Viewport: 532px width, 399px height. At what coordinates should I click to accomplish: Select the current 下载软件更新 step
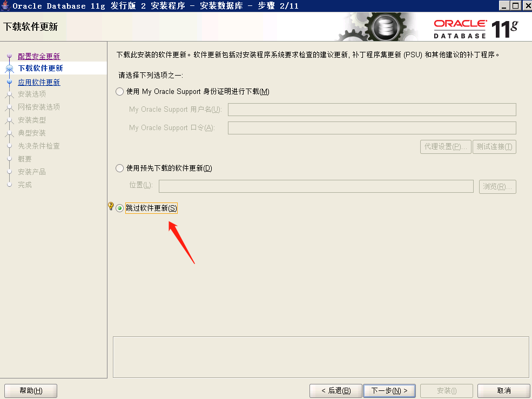(x=41, y=68)
